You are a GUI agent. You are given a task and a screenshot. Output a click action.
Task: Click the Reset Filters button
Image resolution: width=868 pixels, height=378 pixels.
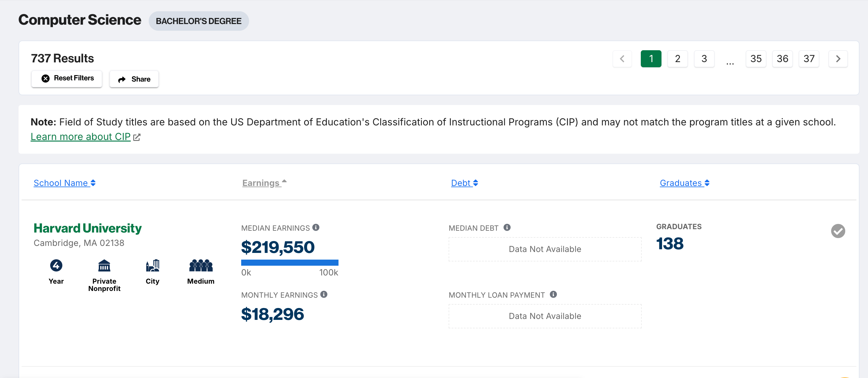coord(67,79)
